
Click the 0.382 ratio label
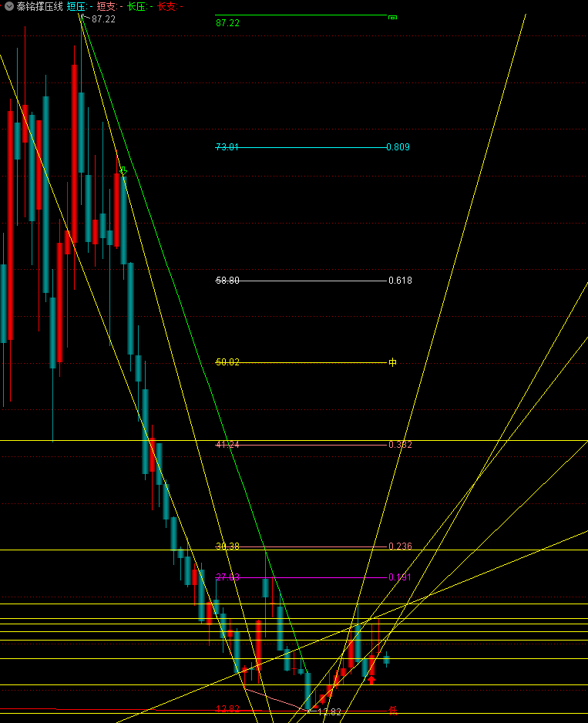tap(400, 445)
